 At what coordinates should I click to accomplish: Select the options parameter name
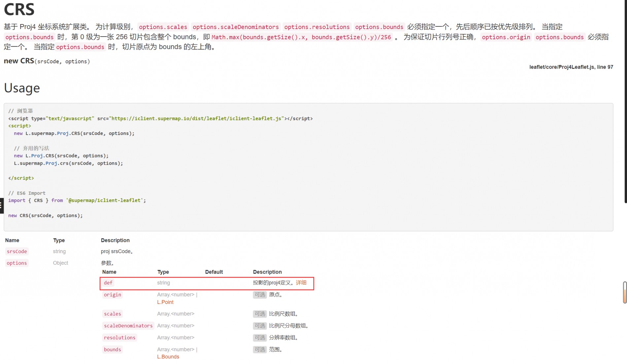click(17, 263)
